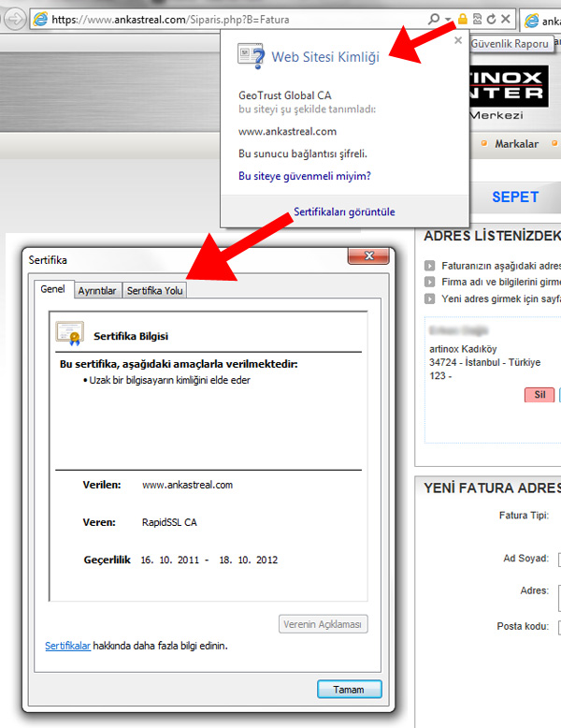The image size is (561, 728).
Task: Click the 'Bu siteye güvenmeli miyim?' link
Action: [x=305, y=176]
